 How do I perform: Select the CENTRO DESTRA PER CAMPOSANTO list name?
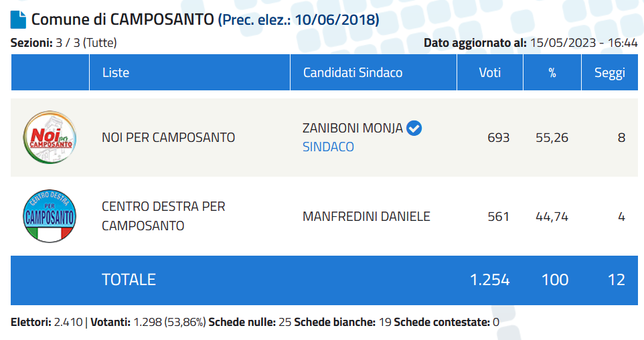[x=163, y=216]
